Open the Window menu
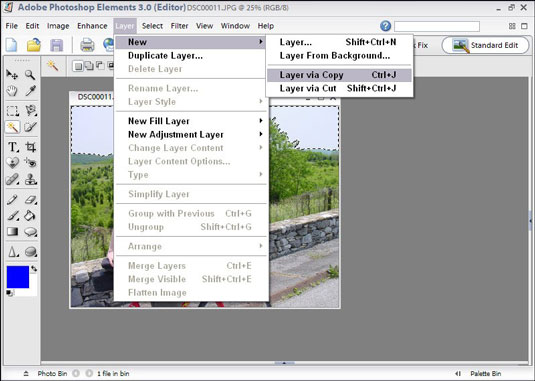Screen dimensions: 535x381 coord(235,26)
